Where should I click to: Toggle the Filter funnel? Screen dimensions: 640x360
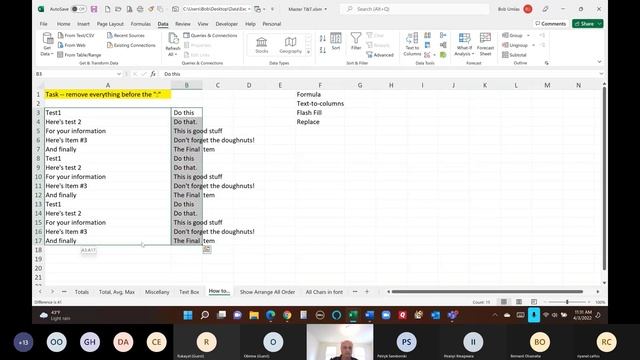point(356,42)
